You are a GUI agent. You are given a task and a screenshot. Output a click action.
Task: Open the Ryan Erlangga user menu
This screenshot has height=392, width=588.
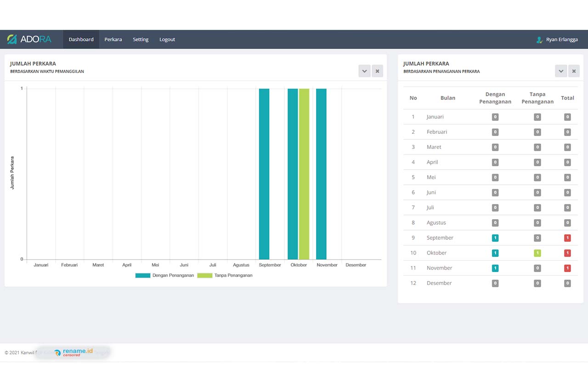click(x=561, y=40)
